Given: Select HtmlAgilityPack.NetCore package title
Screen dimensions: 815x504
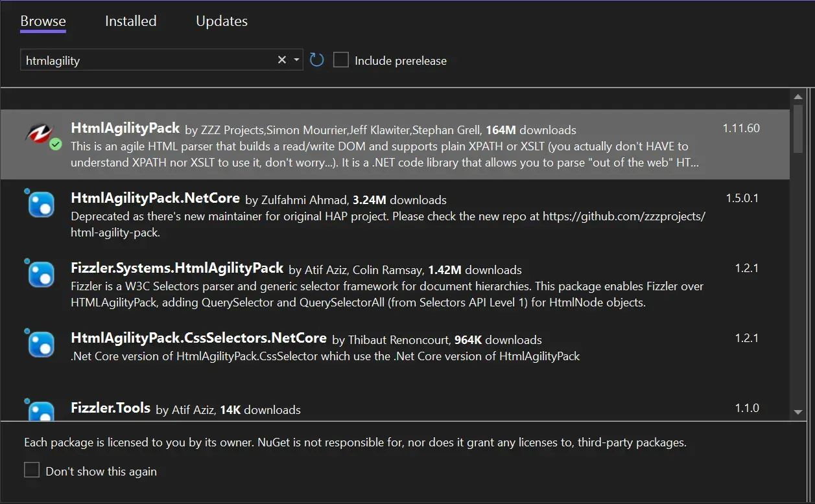Looking at the screenshot, I should [155, 198].
